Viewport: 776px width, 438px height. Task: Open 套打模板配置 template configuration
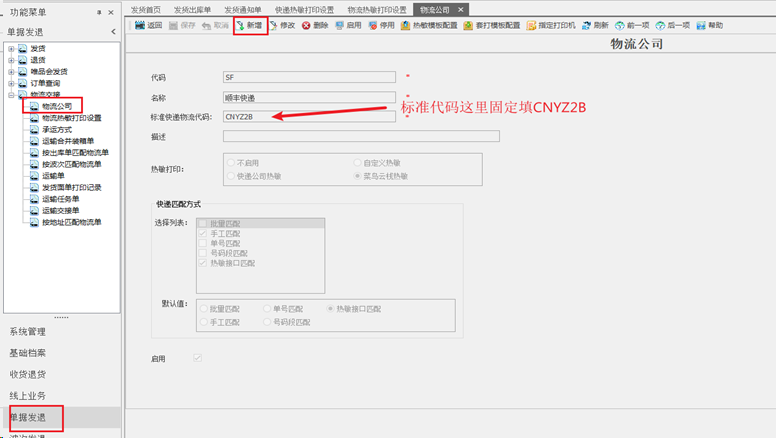pos(492,25)
